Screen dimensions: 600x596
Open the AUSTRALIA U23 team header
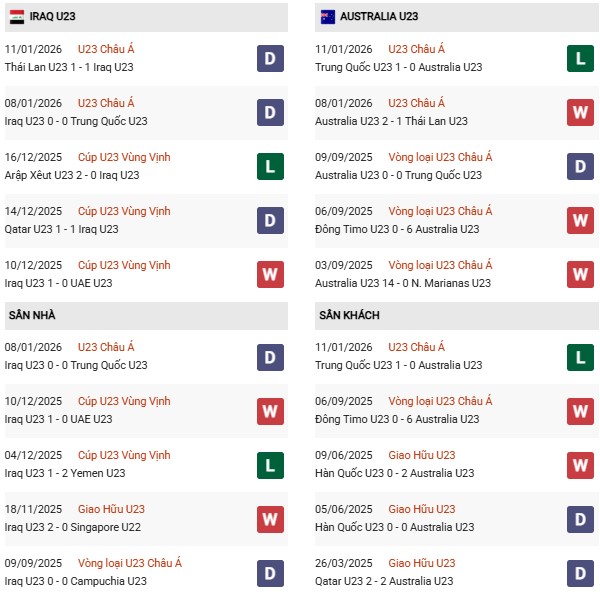(379, 17)
